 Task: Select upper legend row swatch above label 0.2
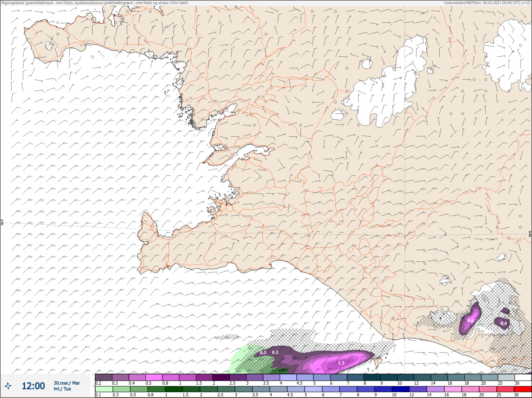[103, 377]
